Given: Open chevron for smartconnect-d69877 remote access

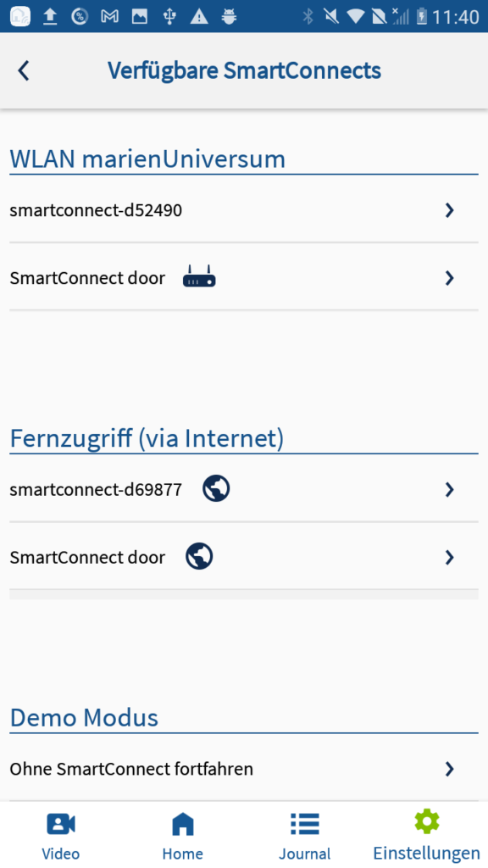Looking at the screenshot, I should tap(449, 489).
